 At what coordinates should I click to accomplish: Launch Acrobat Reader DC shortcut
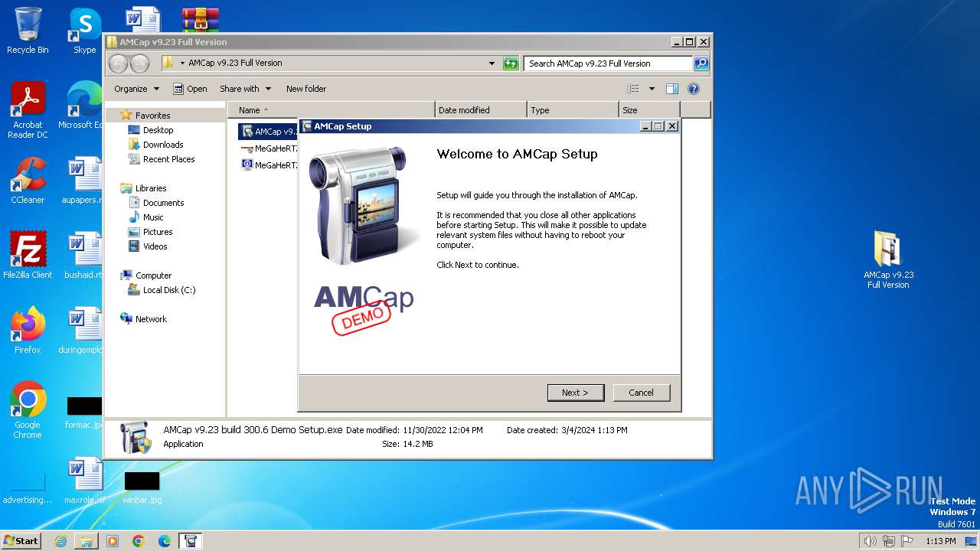28,111
